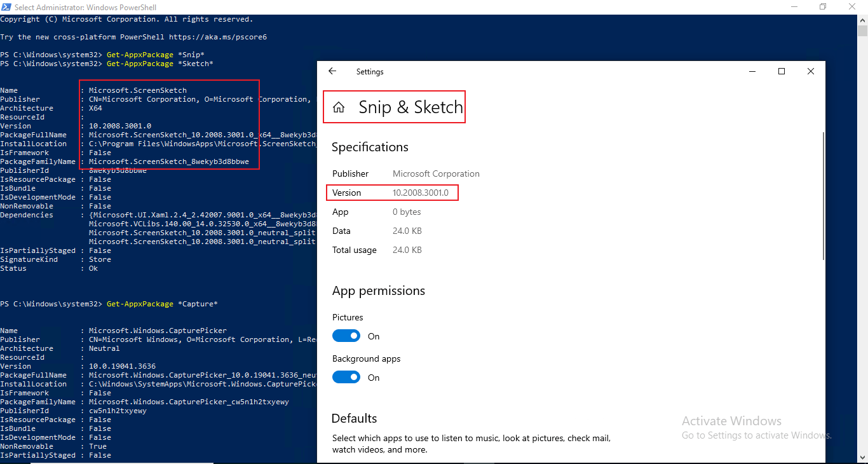Click version '10.0.19041.3636' in PowerShell
868x464 pixels.
pyautogui.click(x=122, y=366)
